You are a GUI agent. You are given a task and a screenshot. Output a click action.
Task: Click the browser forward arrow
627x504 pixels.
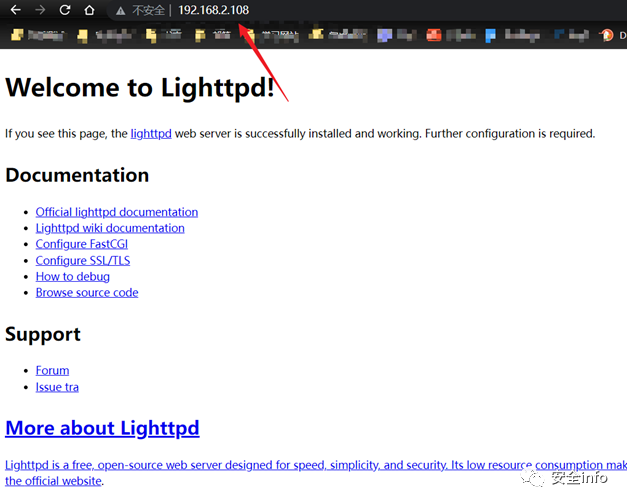(40, 10)
